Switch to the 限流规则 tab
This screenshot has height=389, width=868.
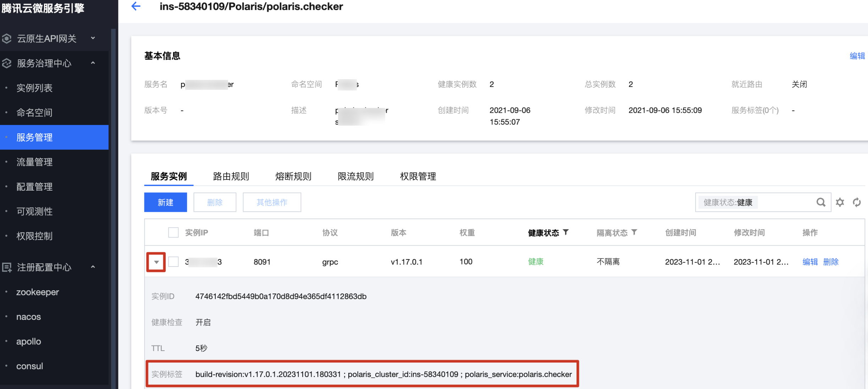pos(355,176)
